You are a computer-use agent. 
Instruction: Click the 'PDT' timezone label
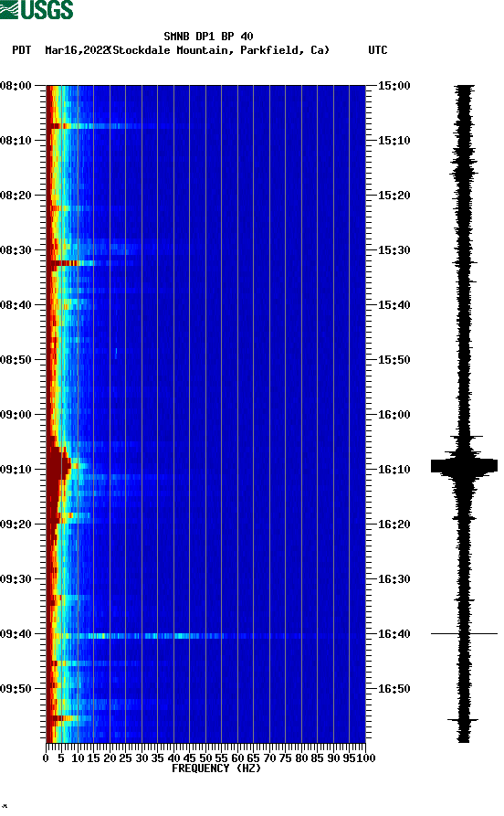tap(21, 50)
